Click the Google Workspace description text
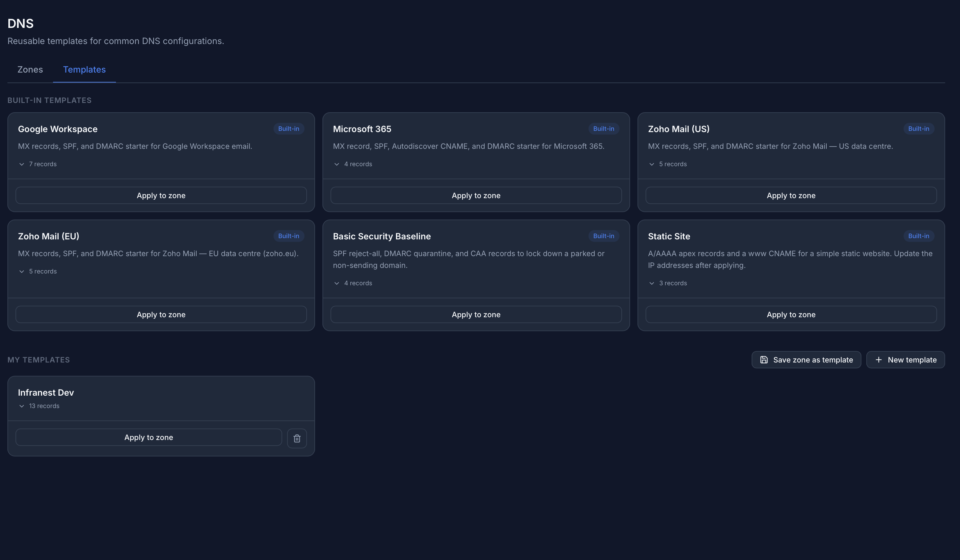 (135, 146)
